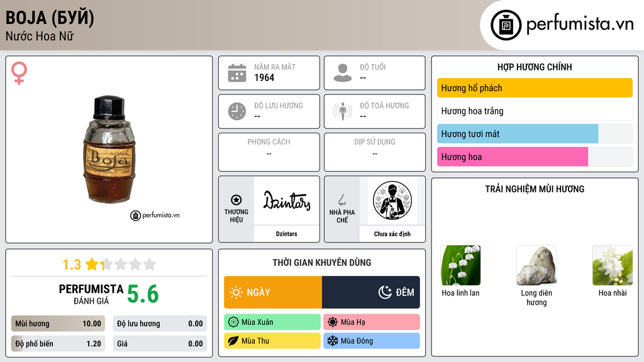Click the Mùi hương 10.00 score bar

pos(58,324)
